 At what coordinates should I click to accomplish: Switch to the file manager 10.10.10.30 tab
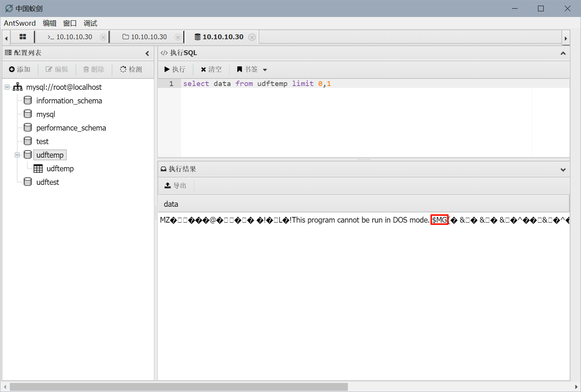pyautogui.click(x=145, y=37)
